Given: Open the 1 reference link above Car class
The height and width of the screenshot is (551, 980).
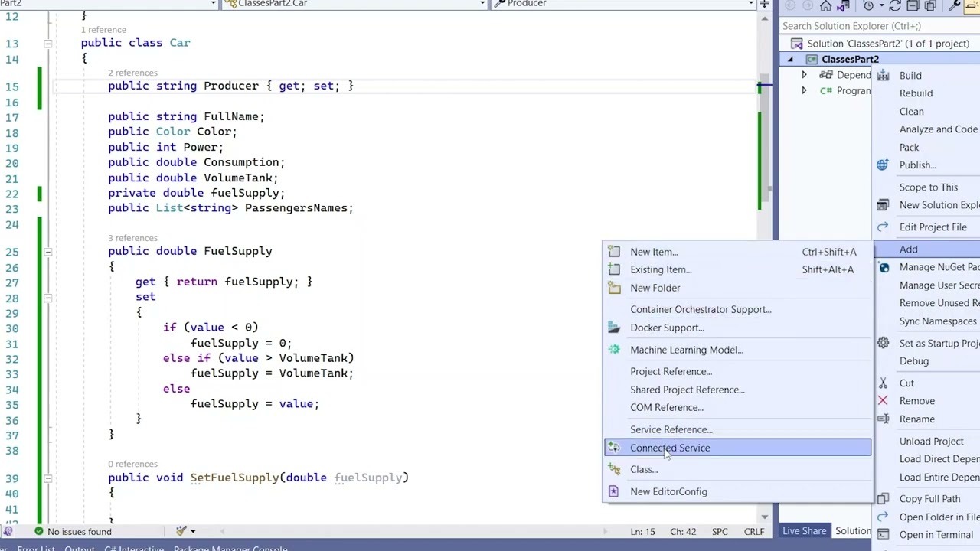Looking at the screenshot, I should point(103,30).
